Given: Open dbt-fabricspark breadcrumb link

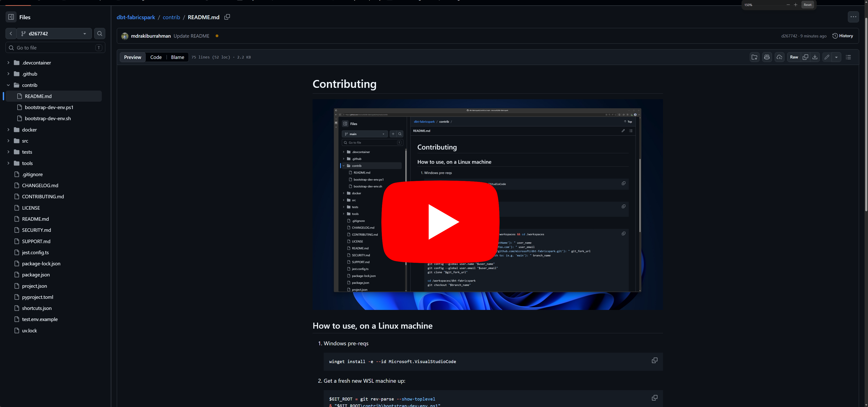Looking at the screenshot, I should tap(136, 17).
